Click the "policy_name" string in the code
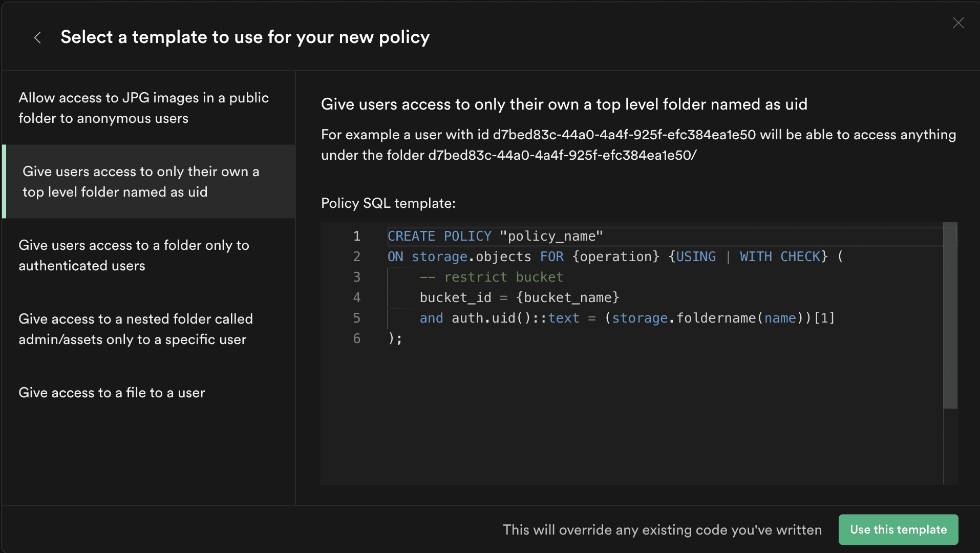The height and width of the screenshot is (553, 980). click(x=551, y=236)
